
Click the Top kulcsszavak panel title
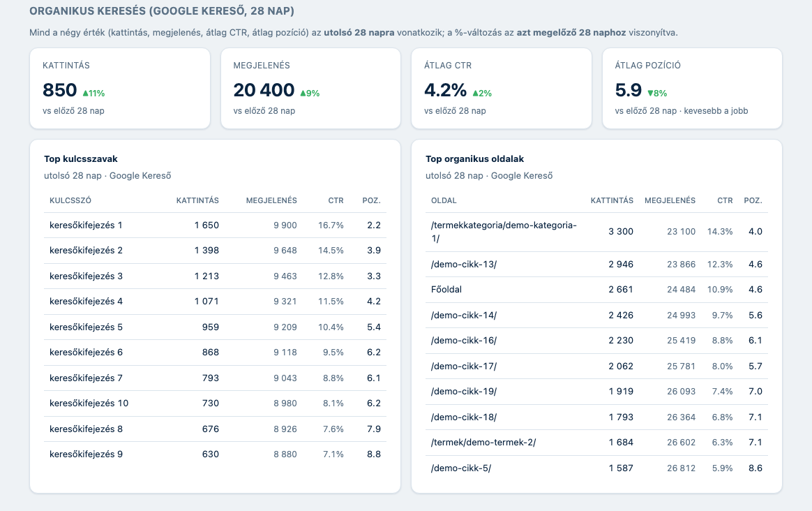[x=81, y=159]
